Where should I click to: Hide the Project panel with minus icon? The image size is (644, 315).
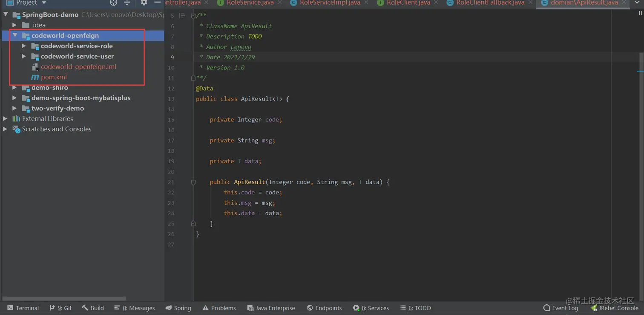pos(158,3)
